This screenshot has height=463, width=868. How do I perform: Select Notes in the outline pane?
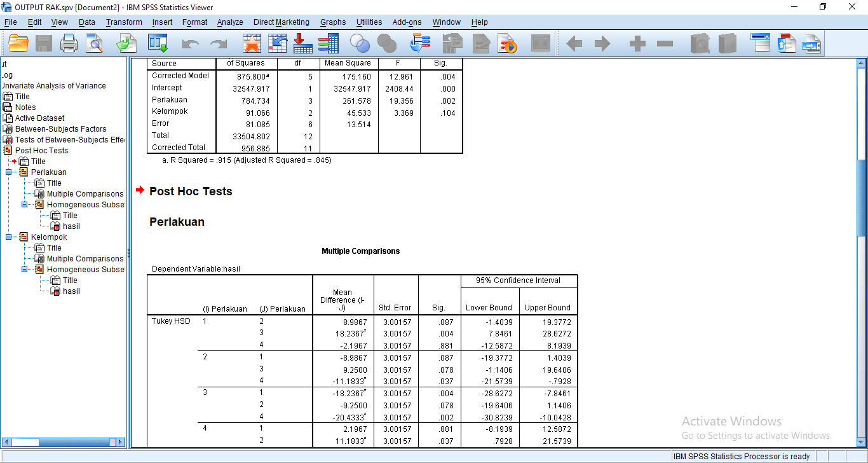click(x=25, y=107)
